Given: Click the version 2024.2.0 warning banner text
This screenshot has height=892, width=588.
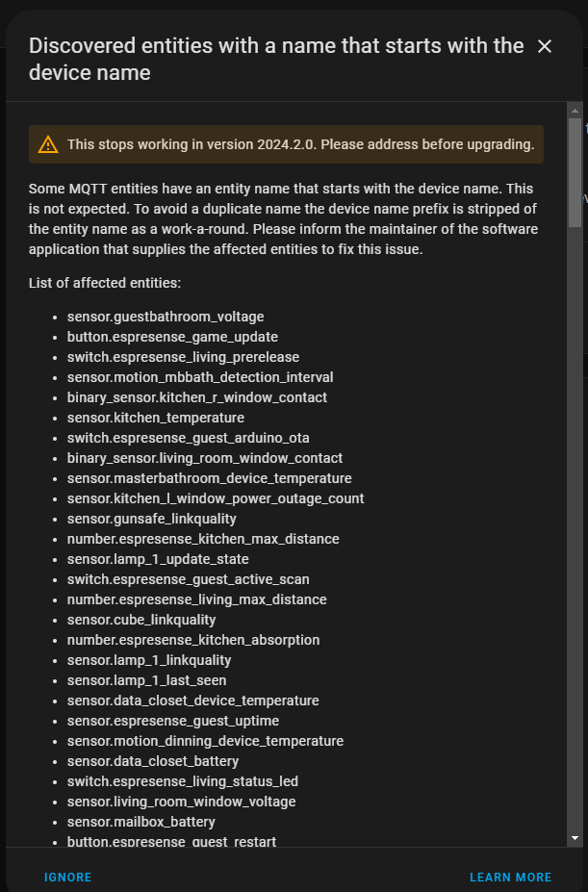Looking at the screenshot, I should pyautogui.click(x=300, y=145).
